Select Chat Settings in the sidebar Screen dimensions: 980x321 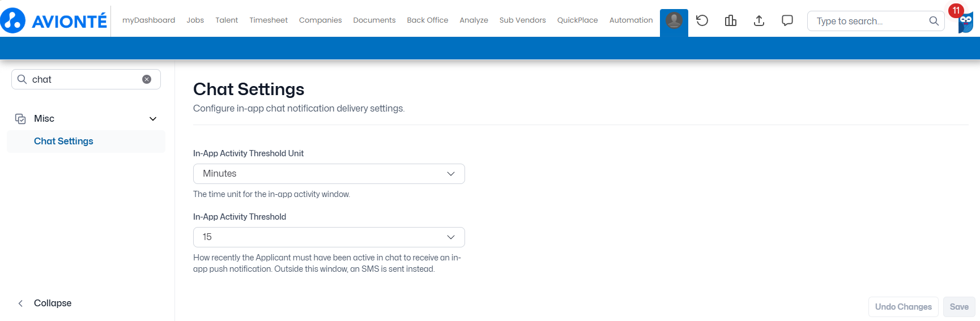coord(86,142)
